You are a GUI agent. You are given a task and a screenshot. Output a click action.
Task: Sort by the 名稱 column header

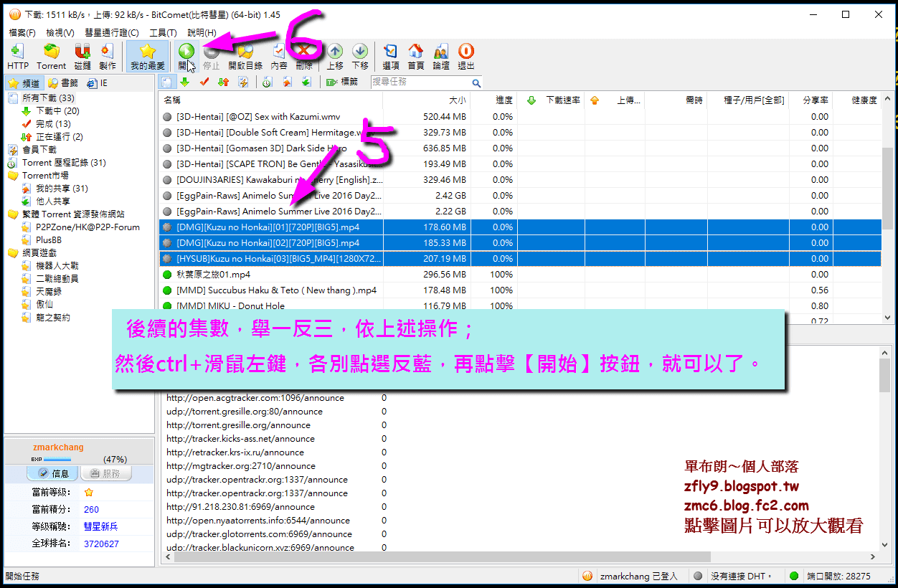click(x=271, y=100)
